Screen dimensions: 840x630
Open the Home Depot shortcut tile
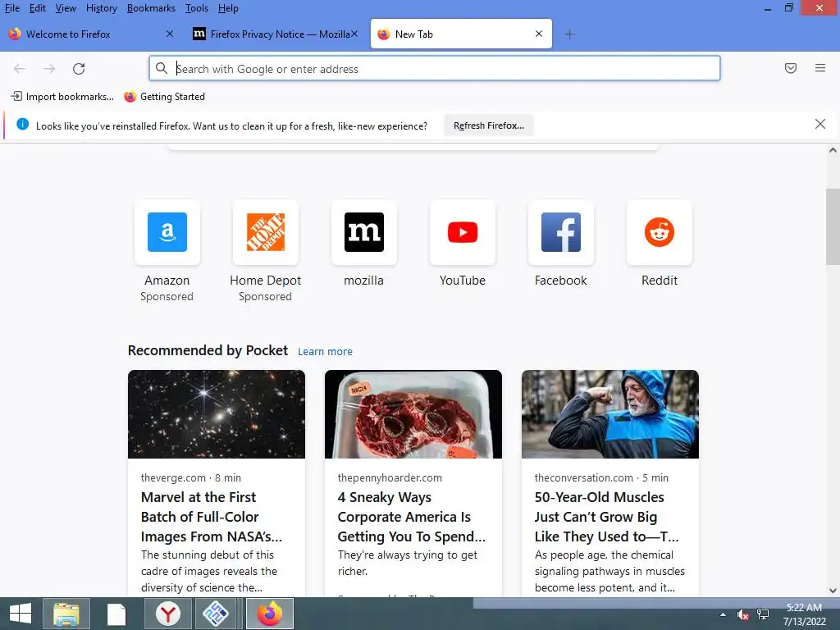click(x=266, y=232)
